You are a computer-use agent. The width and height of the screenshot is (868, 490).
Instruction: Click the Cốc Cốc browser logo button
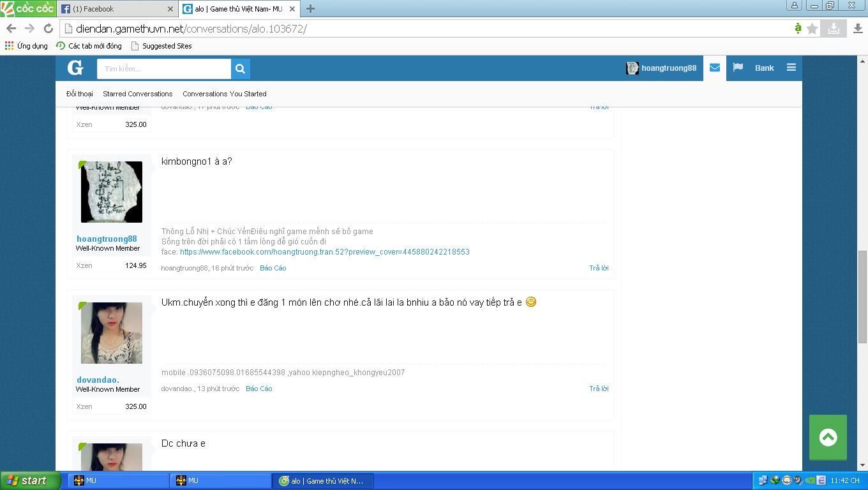pyautogui.click(x=27, y=8)
